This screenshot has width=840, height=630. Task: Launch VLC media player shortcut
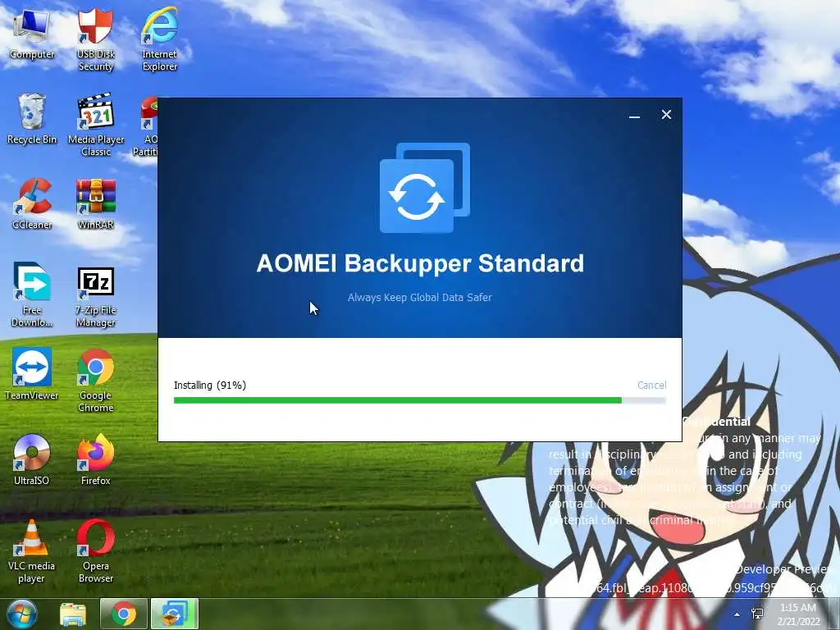[32, 551]
